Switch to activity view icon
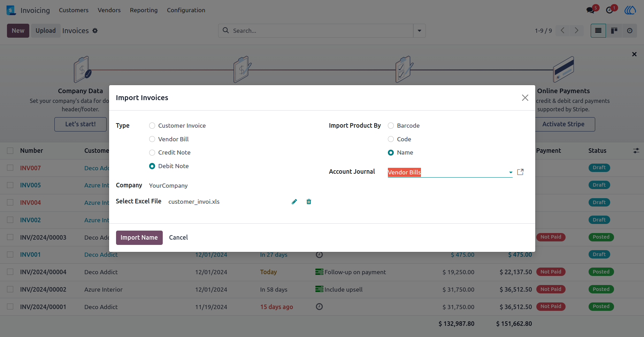Image resolution: width=644 pixels, height=337 pixels. click(629, 31)
